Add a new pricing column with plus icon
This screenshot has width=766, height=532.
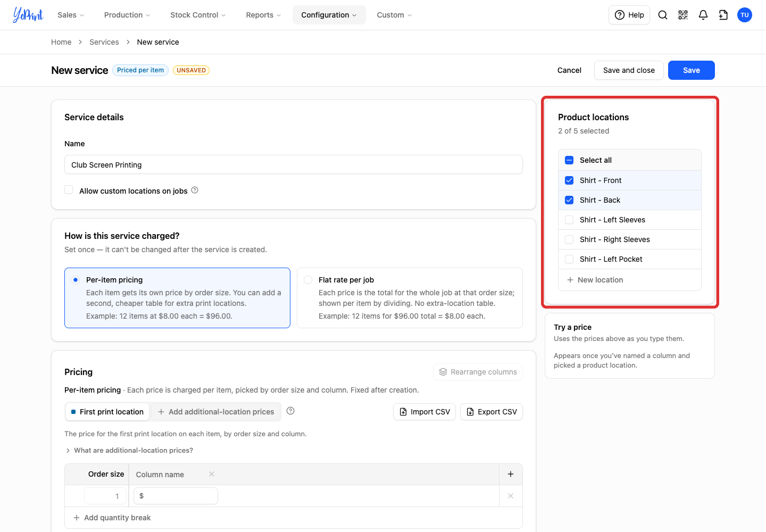pos(511,474)
